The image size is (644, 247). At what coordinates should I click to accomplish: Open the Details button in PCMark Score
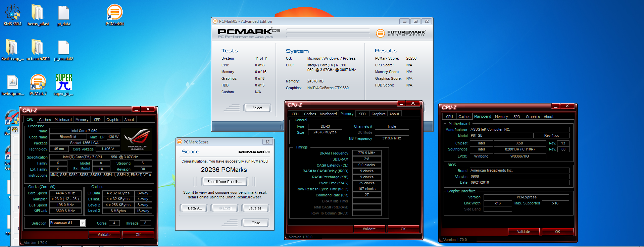click(x=195, y=208)
